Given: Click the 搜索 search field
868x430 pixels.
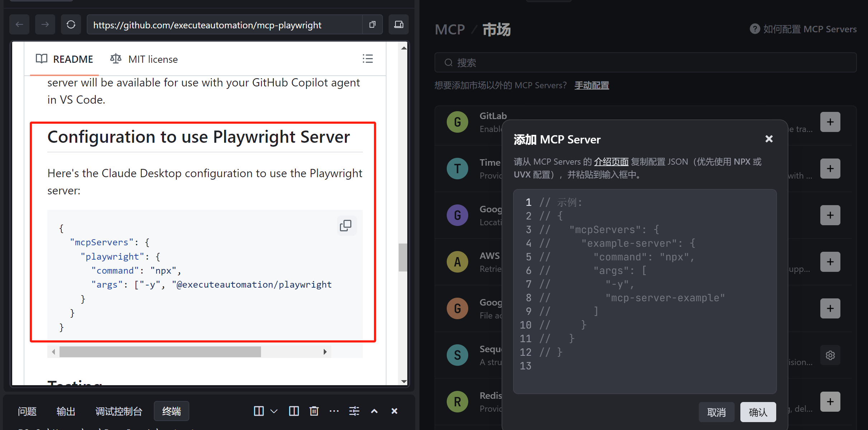Looking at the screenshot, I should (x=645, y=63).
